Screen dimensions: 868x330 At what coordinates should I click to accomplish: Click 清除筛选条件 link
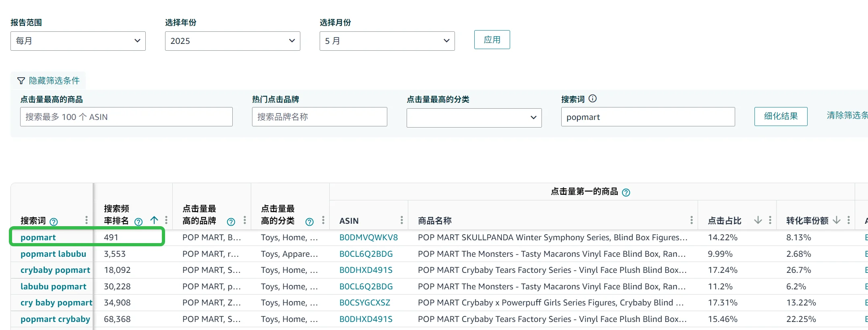click(847, 115)
